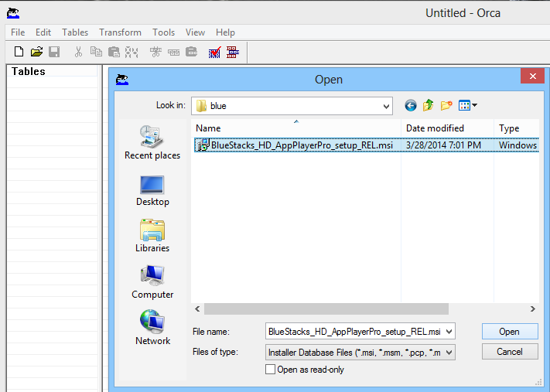Open Computer from the places bar
Screen dimensions: 550x392
[x=152, y=282]
